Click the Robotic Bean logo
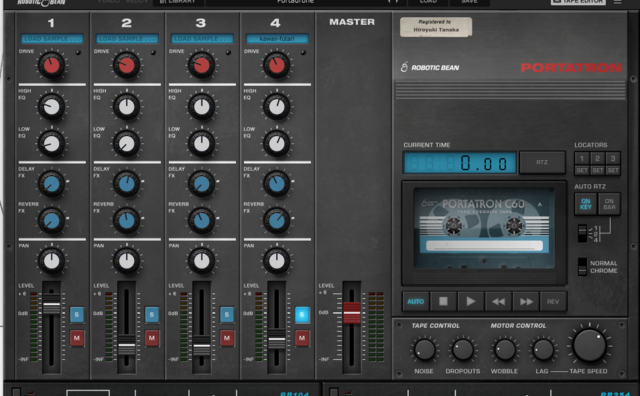Image resolution: width=640 pixels, height=396 pixels. 430,67
